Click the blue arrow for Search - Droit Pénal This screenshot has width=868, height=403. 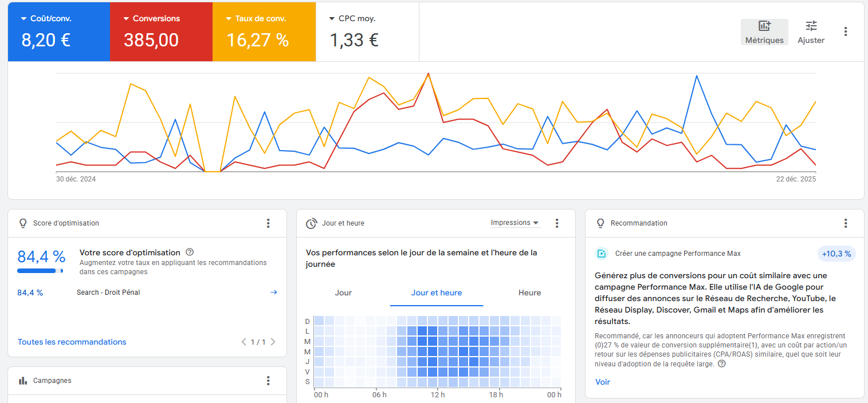coord(273,292)
